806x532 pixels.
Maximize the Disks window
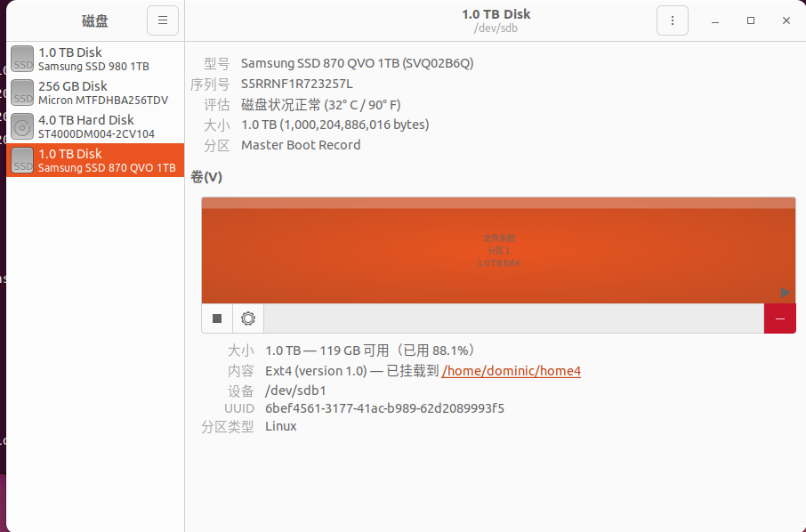pyautogui.click(x=751, y=20)
